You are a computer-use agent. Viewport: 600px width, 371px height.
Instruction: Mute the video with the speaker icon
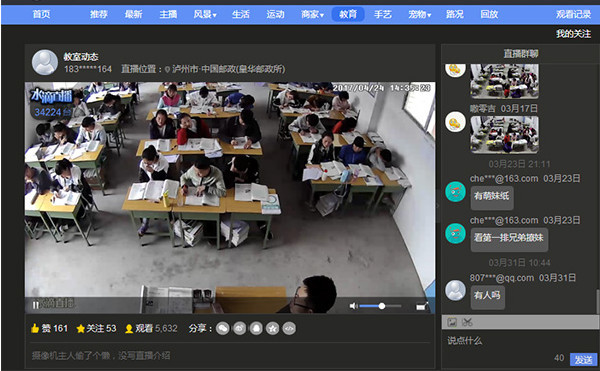click(353, 306)
